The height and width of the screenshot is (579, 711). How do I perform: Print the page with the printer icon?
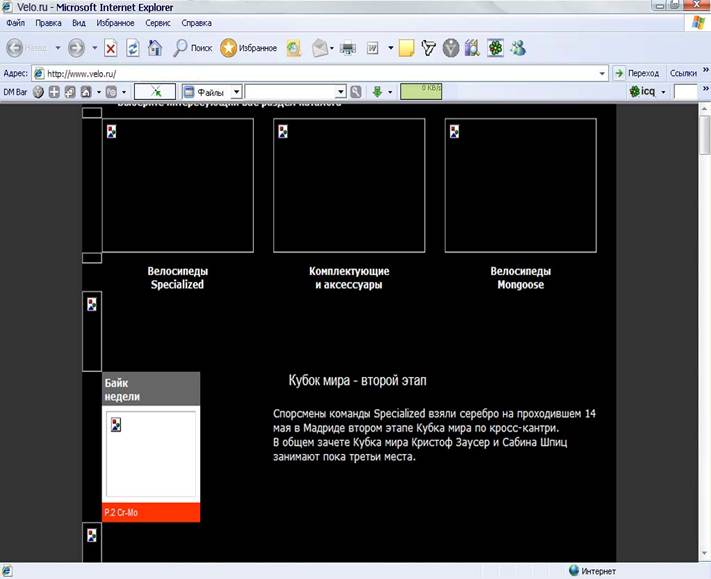pos(348,48)
